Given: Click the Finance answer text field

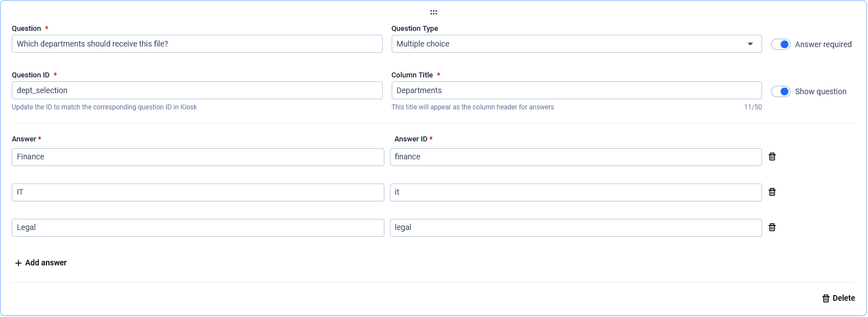Looking at the screenshot, I should [x=198, y=157].
